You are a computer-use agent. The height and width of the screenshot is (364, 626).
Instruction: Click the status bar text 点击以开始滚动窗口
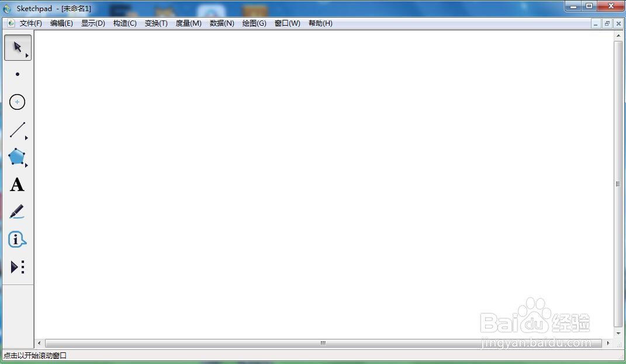point(35,356)
